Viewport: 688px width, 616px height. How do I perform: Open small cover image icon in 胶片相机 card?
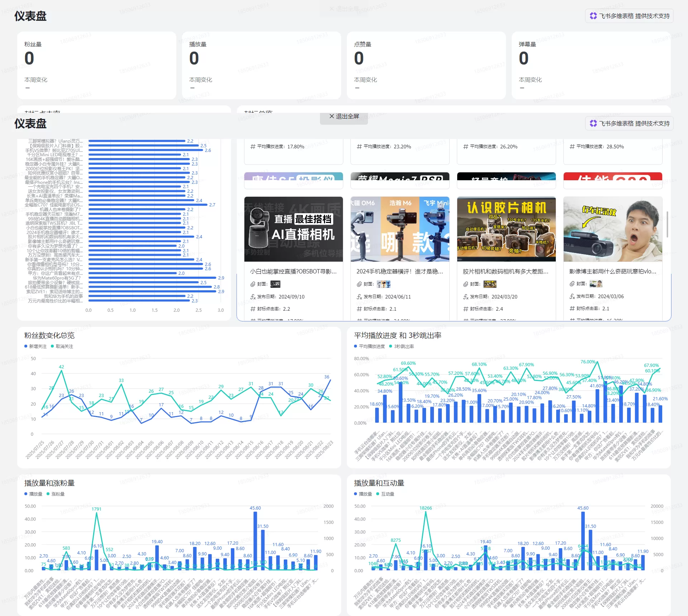coord(490,284)
